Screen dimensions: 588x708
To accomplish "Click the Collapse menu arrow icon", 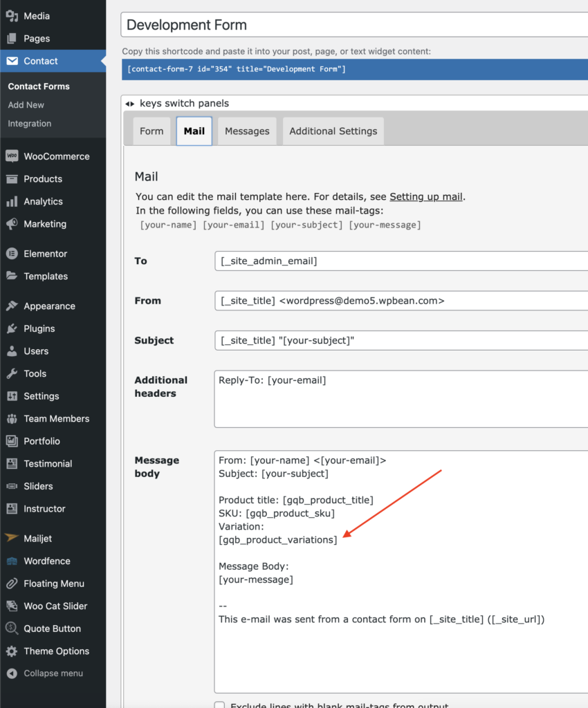I will [12, 673].
